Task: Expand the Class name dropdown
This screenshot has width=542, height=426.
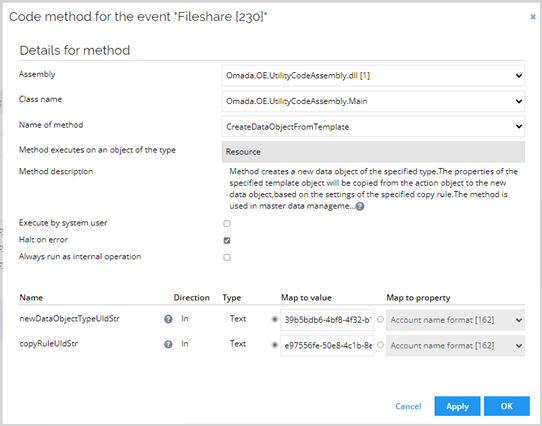Action: click(x=373, y=101)
